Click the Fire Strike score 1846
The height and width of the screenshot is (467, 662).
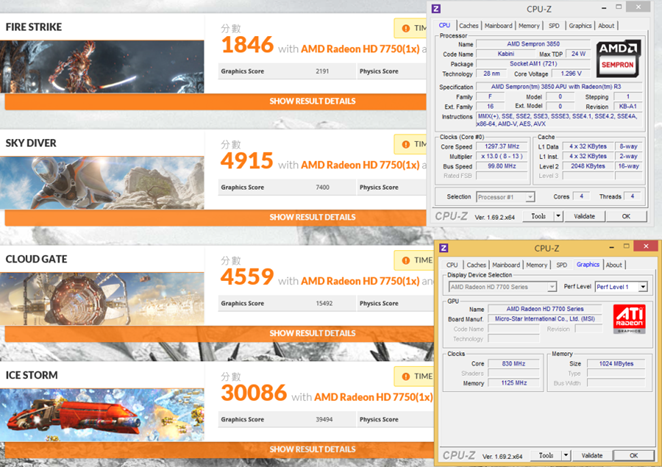coord(247,45)
